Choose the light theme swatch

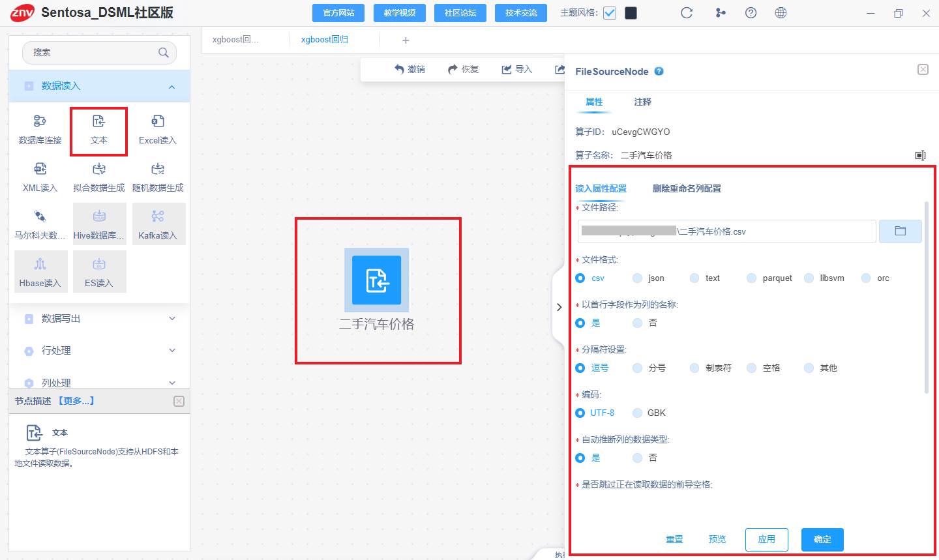coord(610,13)
